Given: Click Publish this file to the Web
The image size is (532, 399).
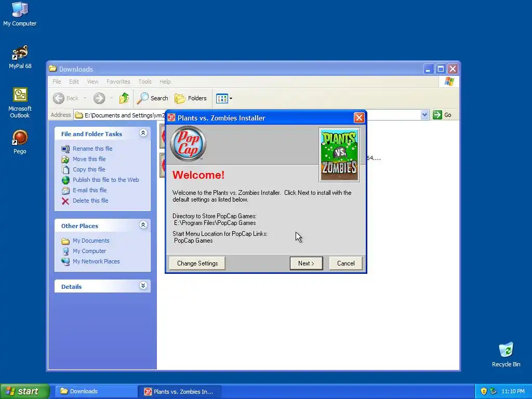Looking at the screenshot, I should coord(106,180).
